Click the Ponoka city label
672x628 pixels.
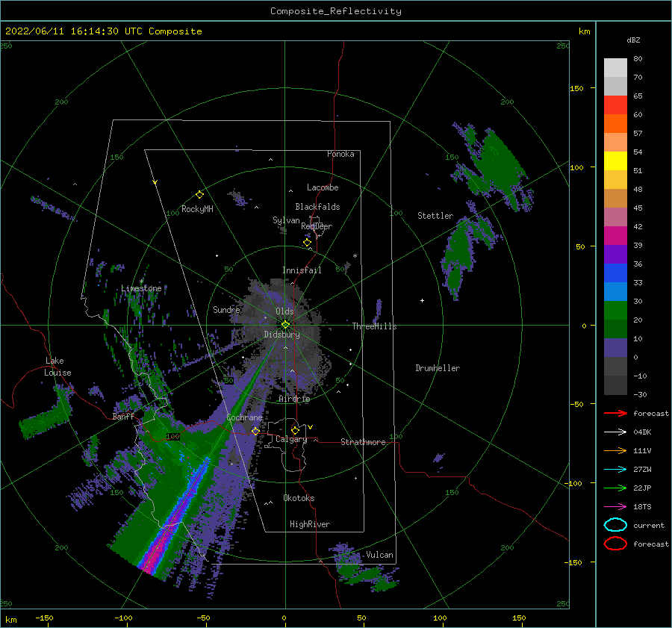tap(340, 154)
